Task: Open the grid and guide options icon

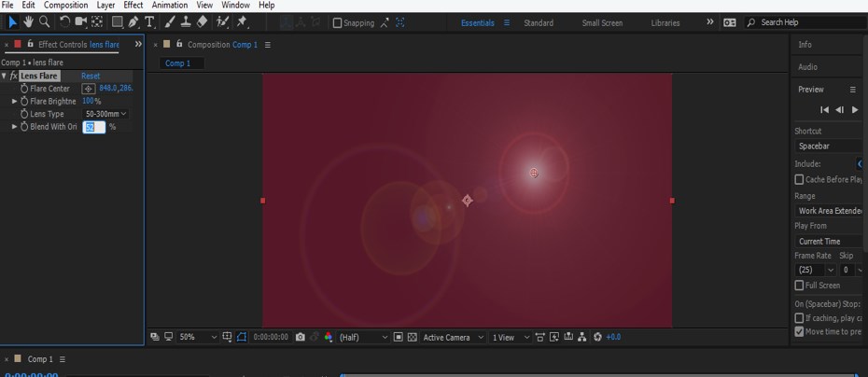Action: pos(227,337)
